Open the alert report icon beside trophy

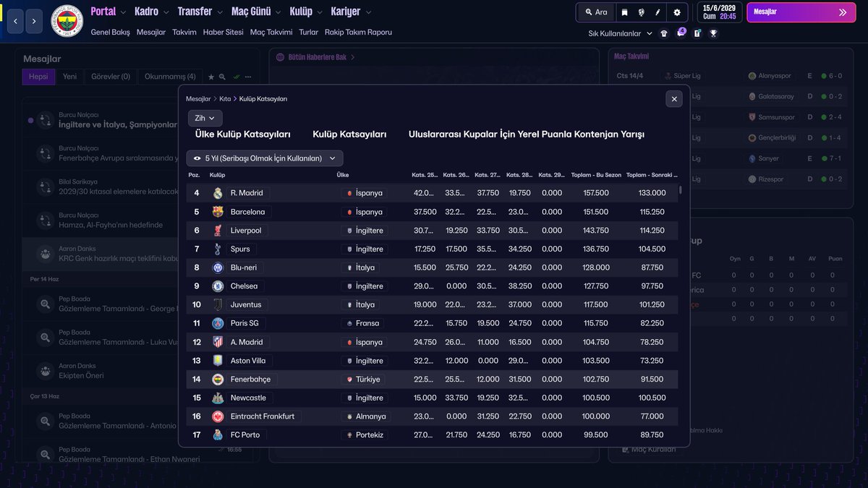[697, 33]
